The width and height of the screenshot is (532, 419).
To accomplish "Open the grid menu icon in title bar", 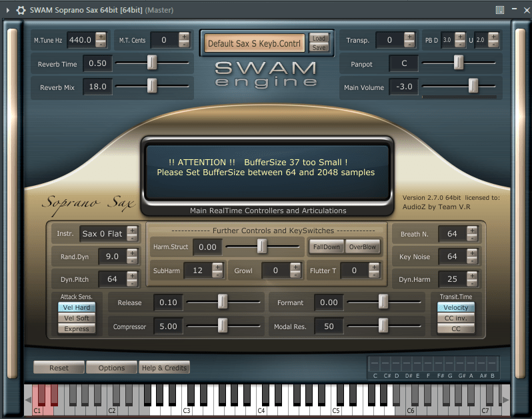I will 500,10.
